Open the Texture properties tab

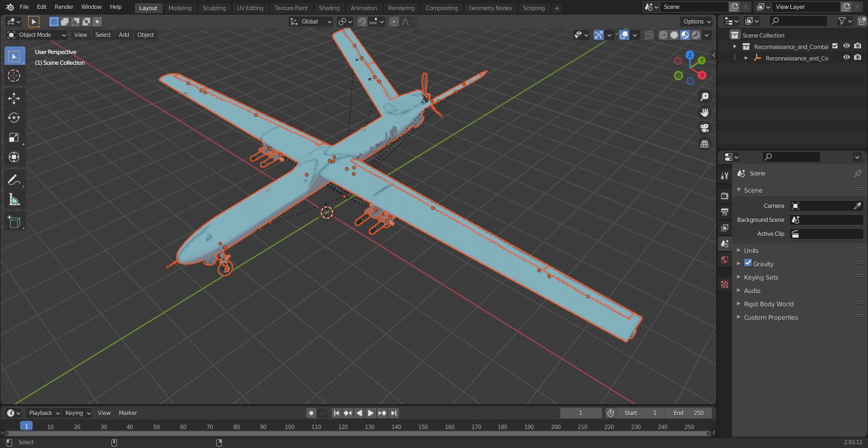(x=724, y=284)
